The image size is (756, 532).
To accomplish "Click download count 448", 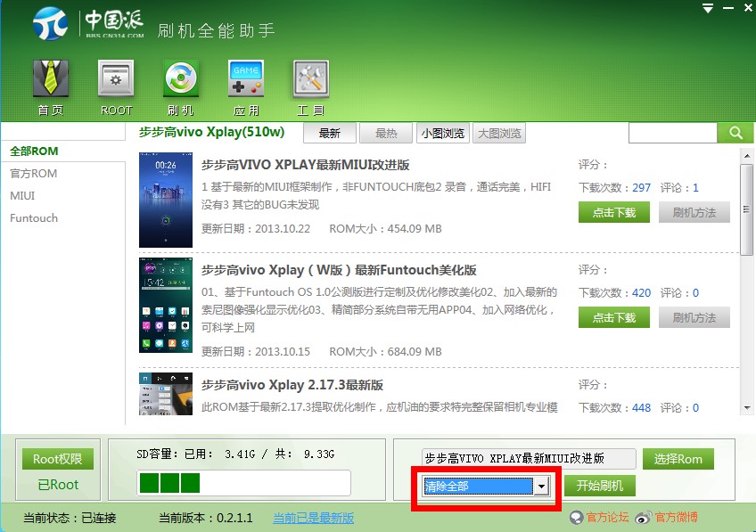I will click(641, 408).
